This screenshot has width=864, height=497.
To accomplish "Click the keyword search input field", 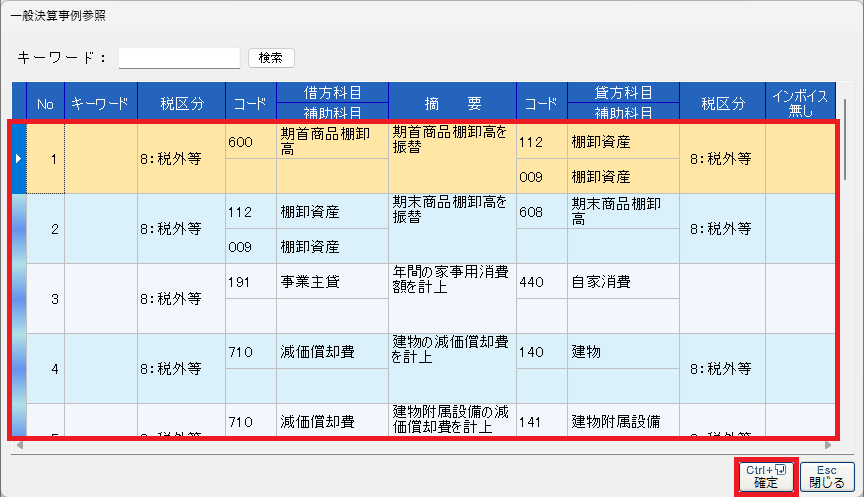I will point(179,58).
